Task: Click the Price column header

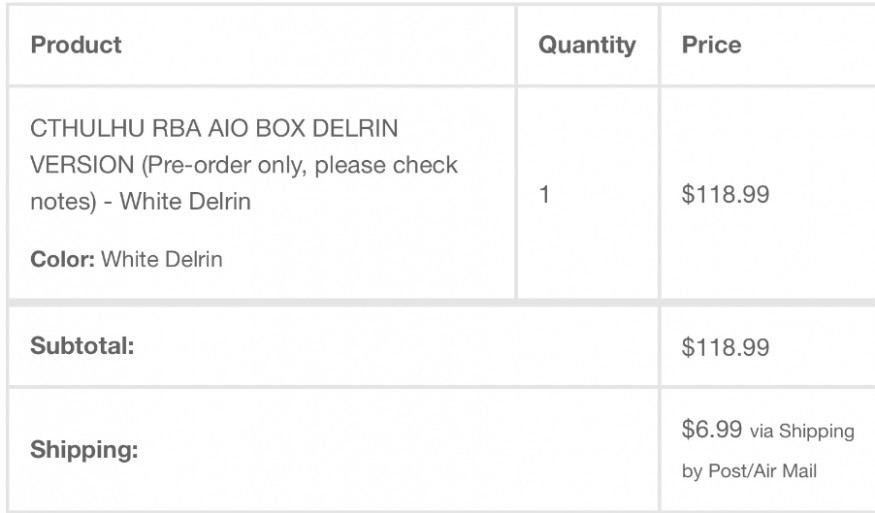Action: [711, 45]
